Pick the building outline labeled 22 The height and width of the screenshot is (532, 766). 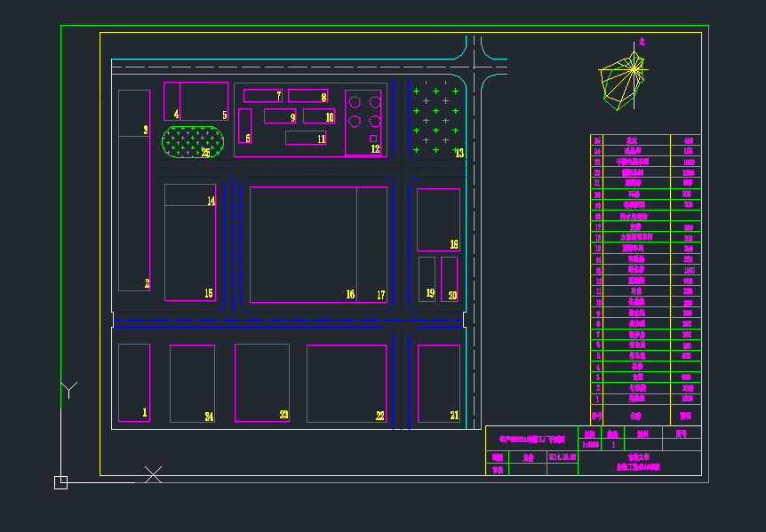(346, 383)
